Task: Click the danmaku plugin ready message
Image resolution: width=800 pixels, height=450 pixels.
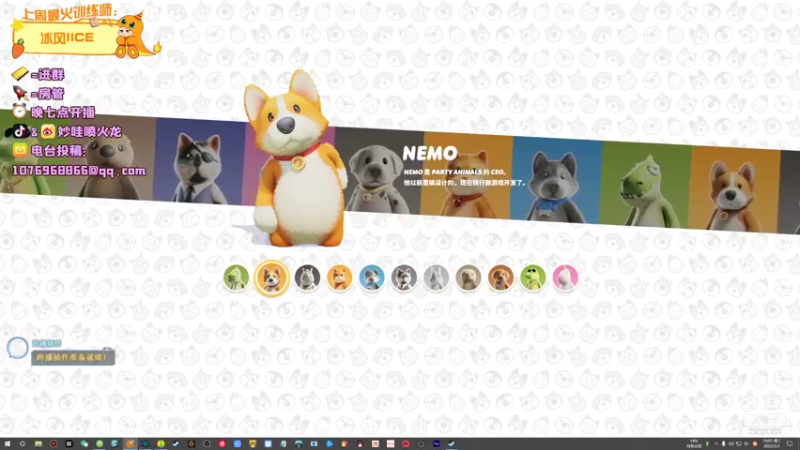Action: coord(72,357)
